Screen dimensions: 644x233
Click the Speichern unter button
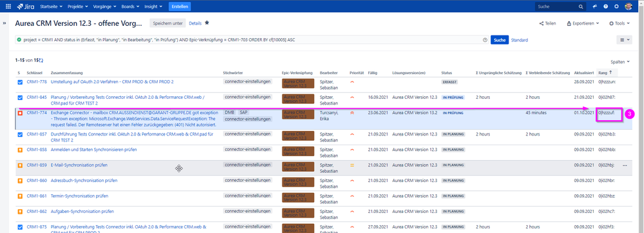click(x=168, y=23)
